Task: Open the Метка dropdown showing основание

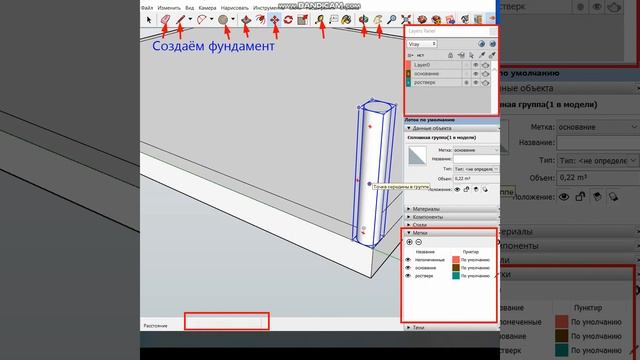Action: click(x=476, y=150)
